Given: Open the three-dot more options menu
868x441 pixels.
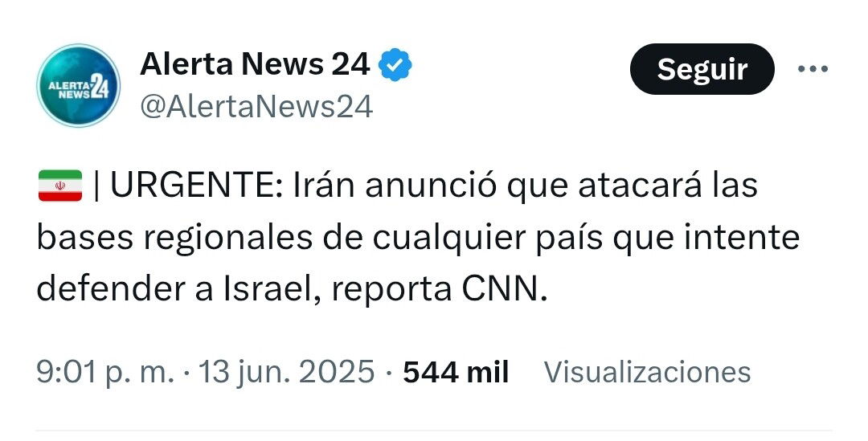Looking at the screenshot, I should (813, 69).
